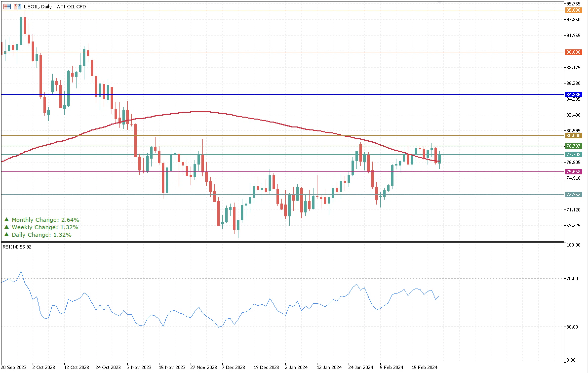Image resolution: width=588 pixels, height=373 pixels.
Task: Click the magenta 75.668 level label
Action: [573, 172]
